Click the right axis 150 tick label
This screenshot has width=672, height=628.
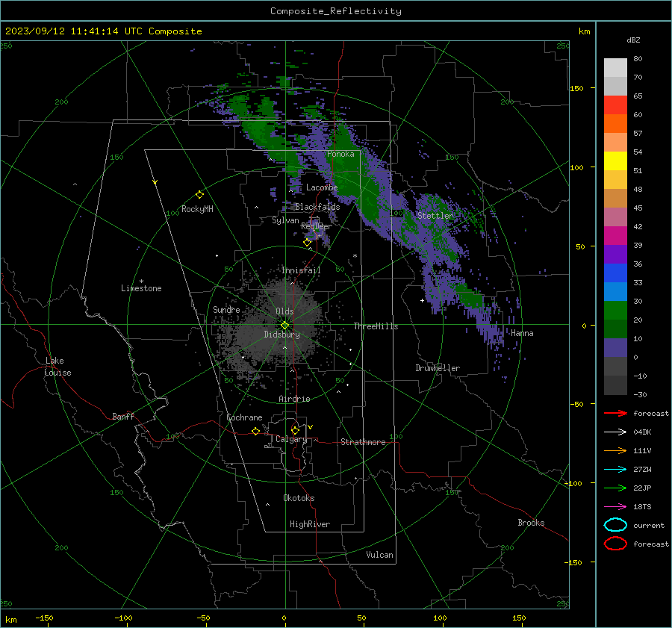pyautogui.click(x=576, y=88)
